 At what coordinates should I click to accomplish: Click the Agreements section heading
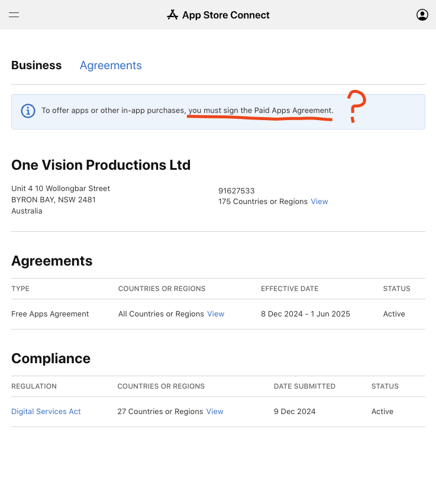pyautogui.click(x=52, y=261)
